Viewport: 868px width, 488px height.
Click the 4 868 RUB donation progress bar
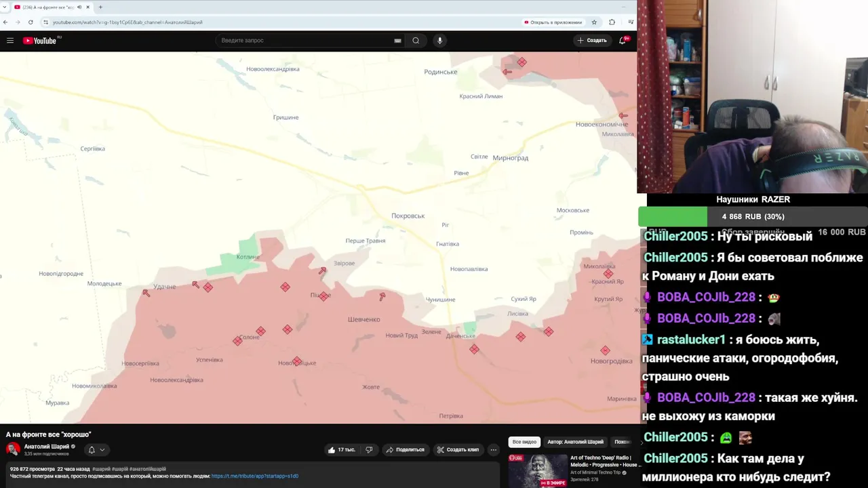coord(753,217)
